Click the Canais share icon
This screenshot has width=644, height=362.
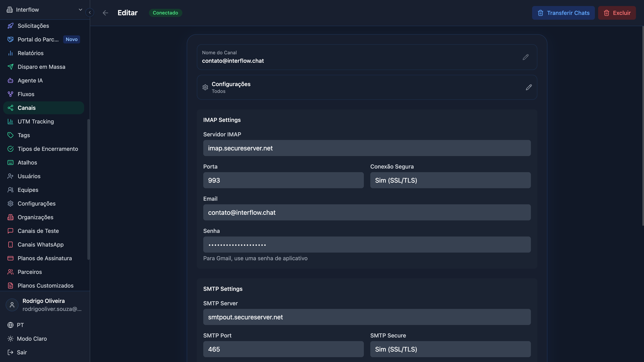10,108
